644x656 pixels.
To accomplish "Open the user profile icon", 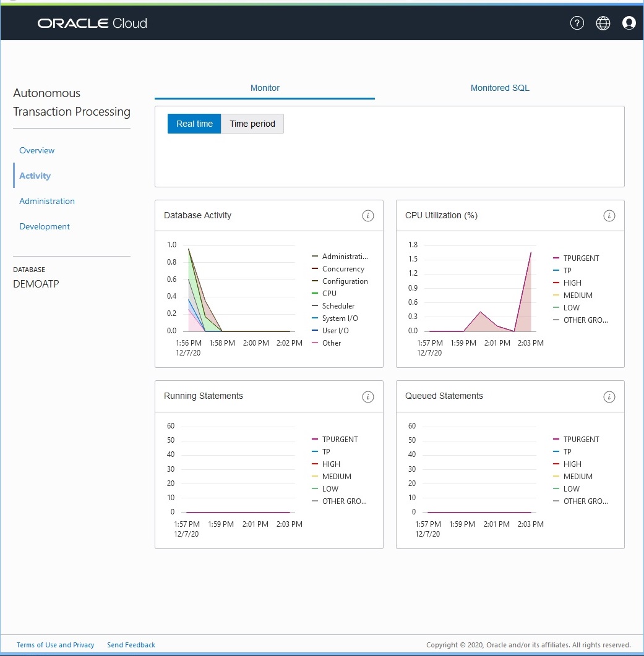I will (629, 23).
